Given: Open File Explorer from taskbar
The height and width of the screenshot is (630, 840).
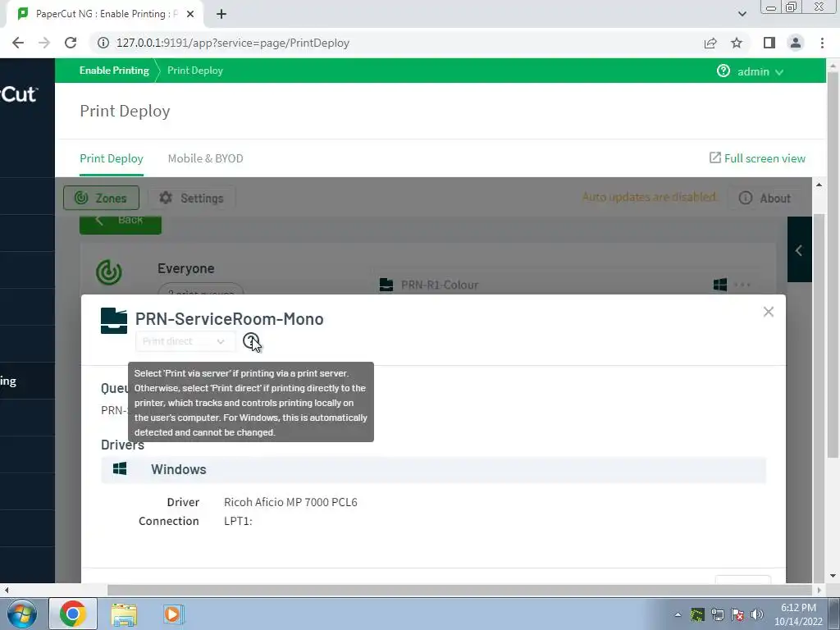Looking at the screenshot, I should 124,614.
